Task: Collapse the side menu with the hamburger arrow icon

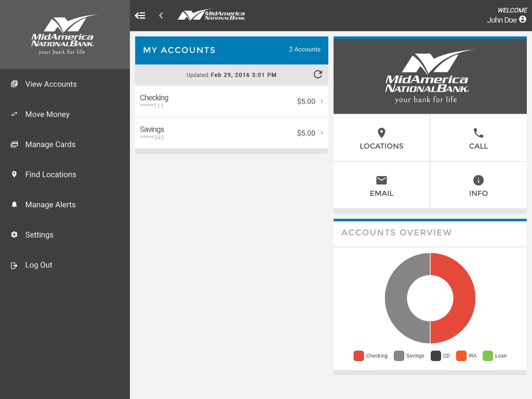Action: tap(140, 16)
